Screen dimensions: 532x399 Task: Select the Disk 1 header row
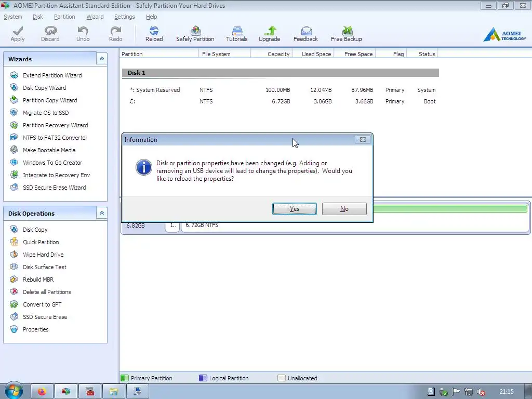[x=280, y=73]
